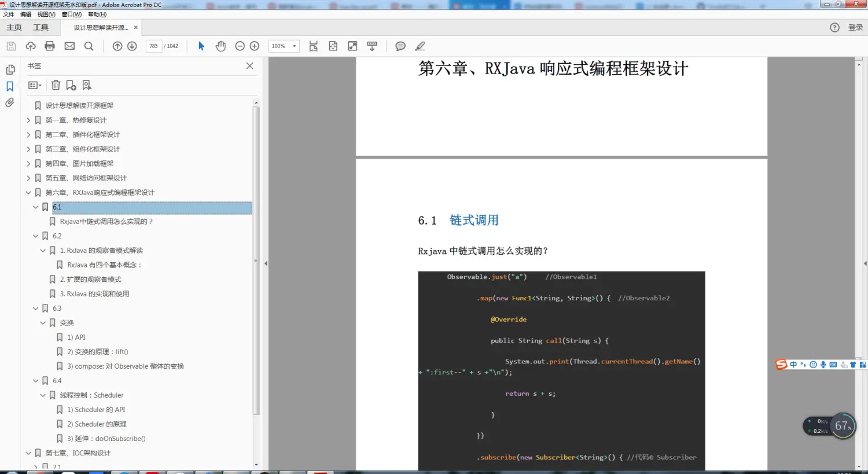Expand the 第四章、图片加载框架 bookmark

pos(28,164)
